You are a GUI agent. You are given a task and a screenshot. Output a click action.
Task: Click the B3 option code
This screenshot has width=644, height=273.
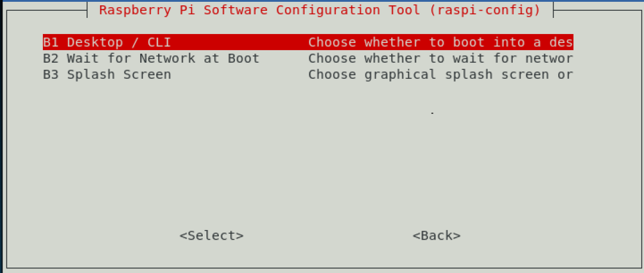[x=51, y=75]
